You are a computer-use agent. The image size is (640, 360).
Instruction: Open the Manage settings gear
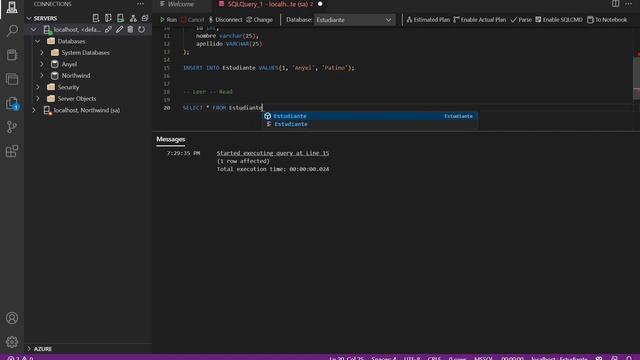tap(12, 342)
